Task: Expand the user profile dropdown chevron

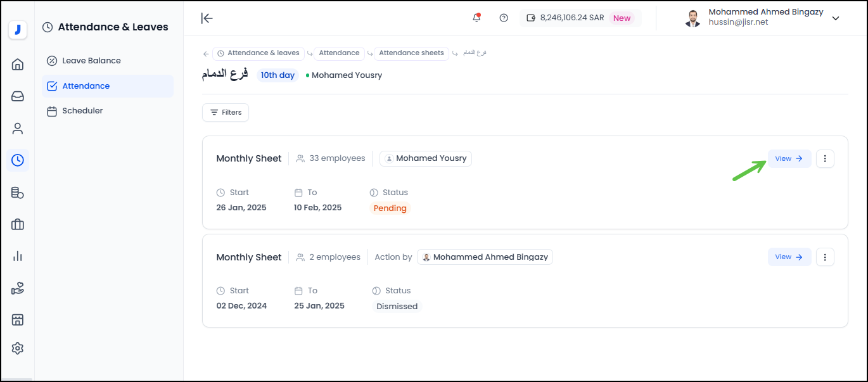Action: 836,18
